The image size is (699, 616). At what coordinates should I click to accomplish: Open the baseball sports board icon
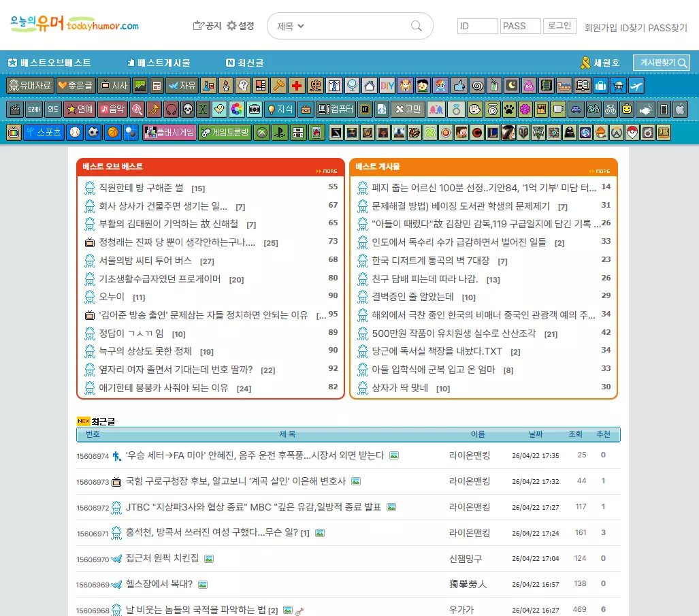point(75,133)
